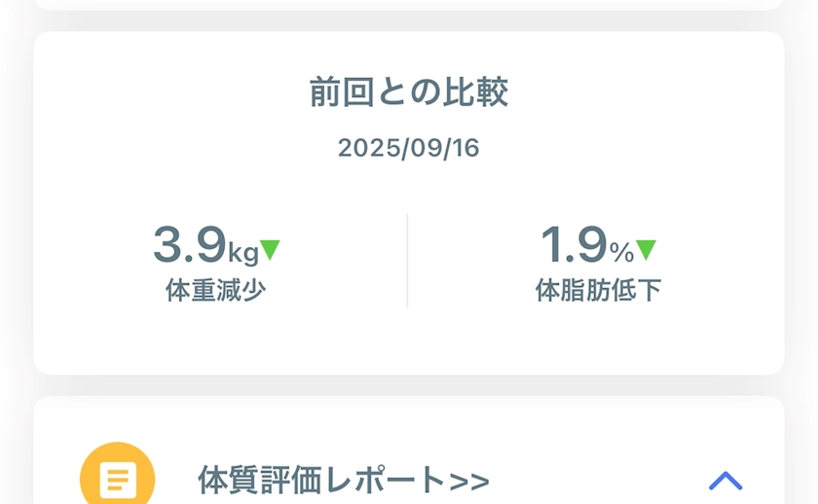
Task: Tap the 1.9 body fat change value
Action: coord(574,245)
